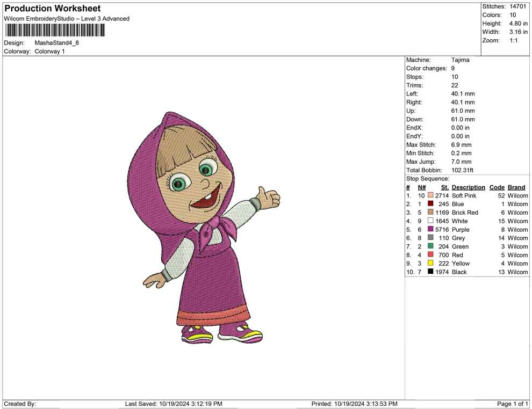Click the Tajima machine value
Screen dimensions: 532x409
click(460, 60)
